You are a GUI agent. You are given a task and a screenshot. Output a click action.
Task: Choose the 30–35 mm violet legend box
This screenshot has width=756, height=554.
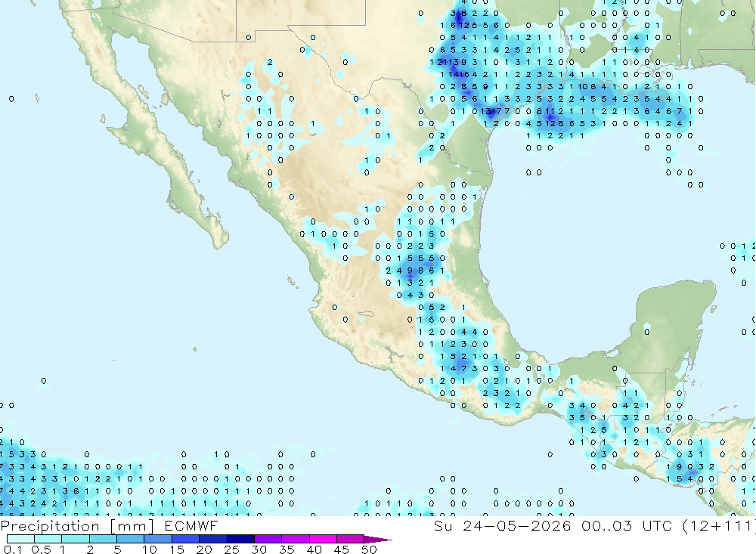click(268, 539)
